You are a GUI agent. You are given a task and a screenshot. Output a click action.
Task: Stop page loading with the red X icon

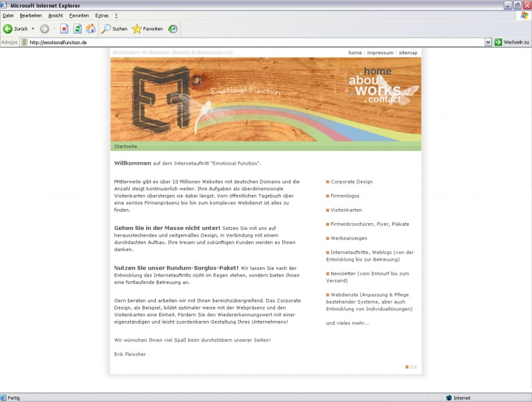click(64, 29)
